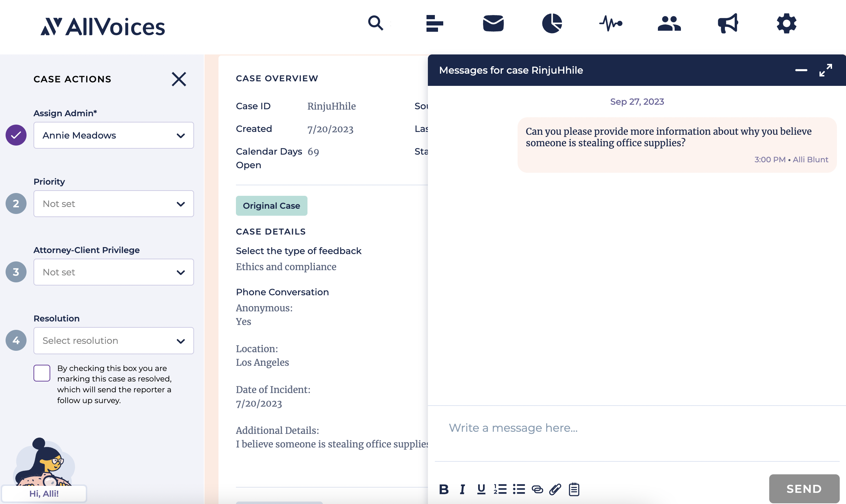Open the inbox envelope icon
This screenshot has height=504, width=846.
[493, 23]
